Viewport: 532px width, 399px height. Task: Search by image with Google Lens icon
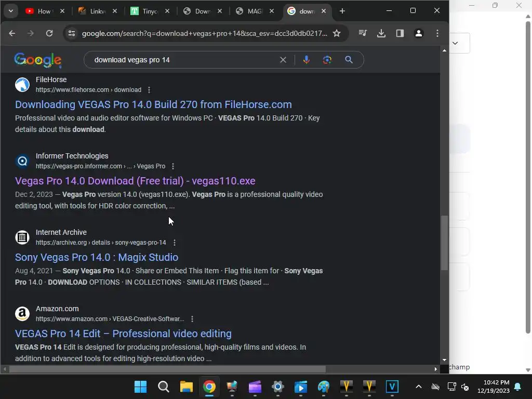[327, 60]
